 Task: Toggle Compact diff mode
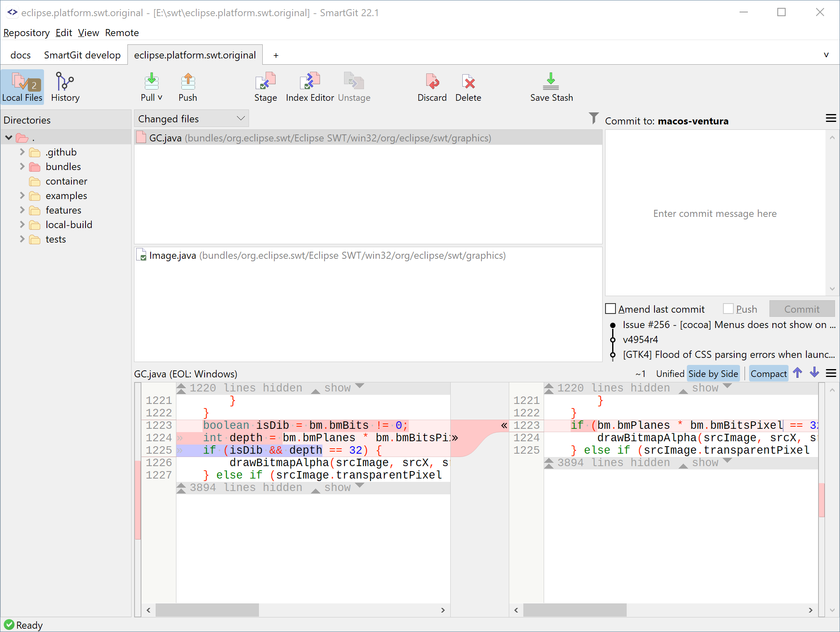tap(769, 374)
